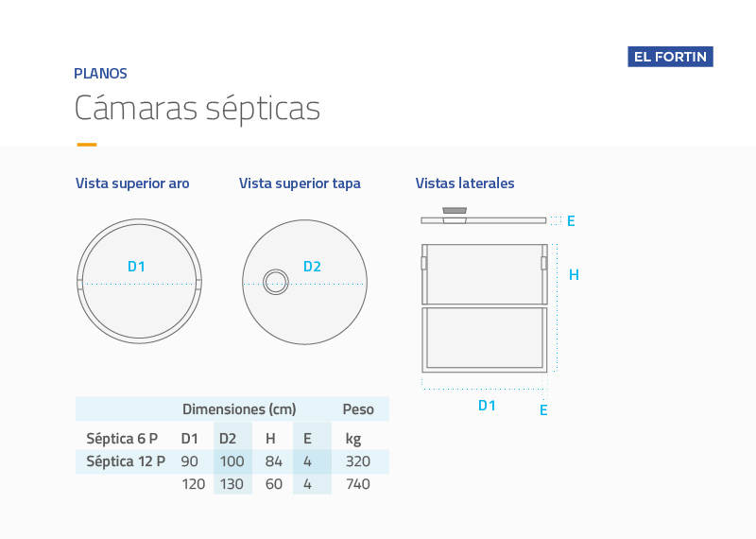Click the lower ring in side view
The image size is (756, 539).
485,339
